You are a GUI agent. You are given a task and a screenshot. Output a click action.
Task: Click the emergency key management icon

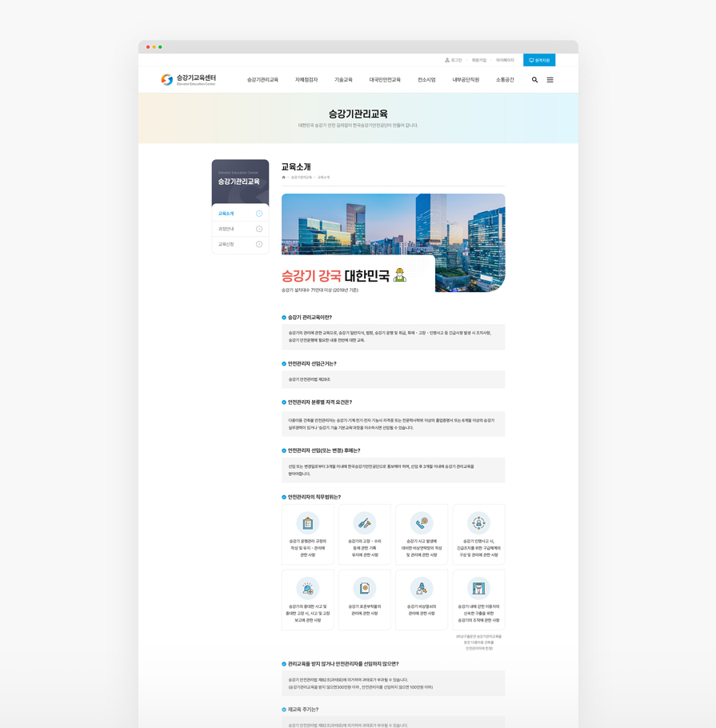(422, 589)
